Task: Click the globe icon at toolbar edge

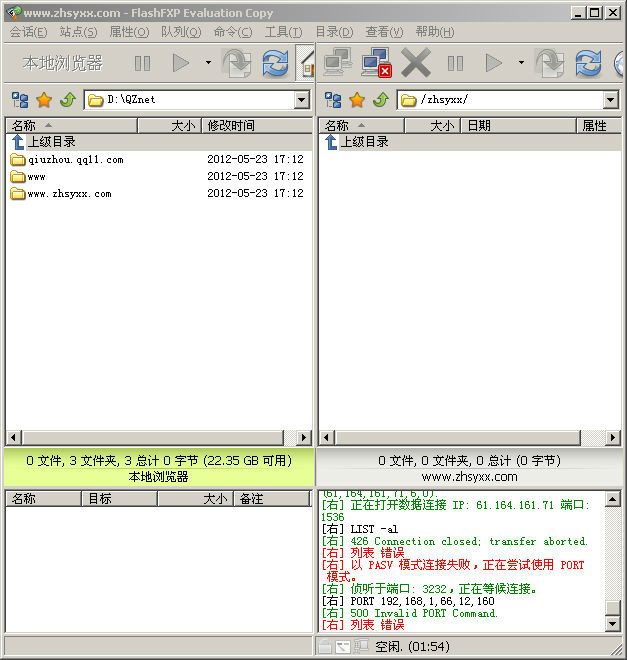Action: click(x=619, y=63)
